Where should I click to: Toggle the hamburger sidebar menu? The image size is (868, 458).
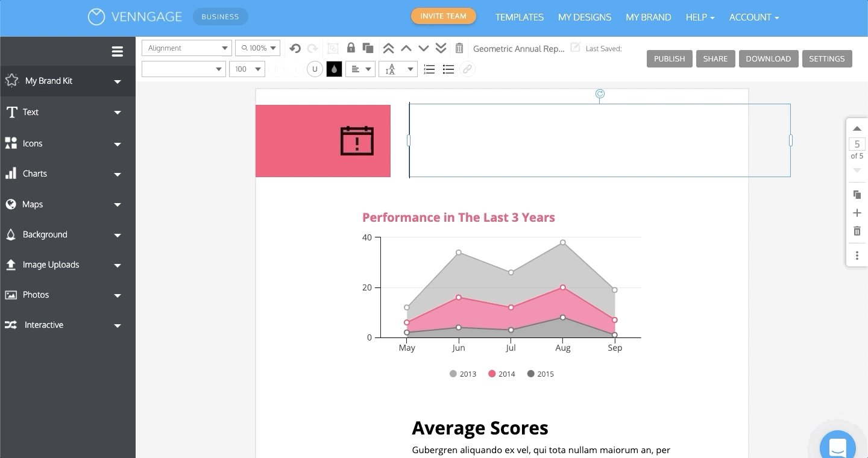[x=118, y=52]
